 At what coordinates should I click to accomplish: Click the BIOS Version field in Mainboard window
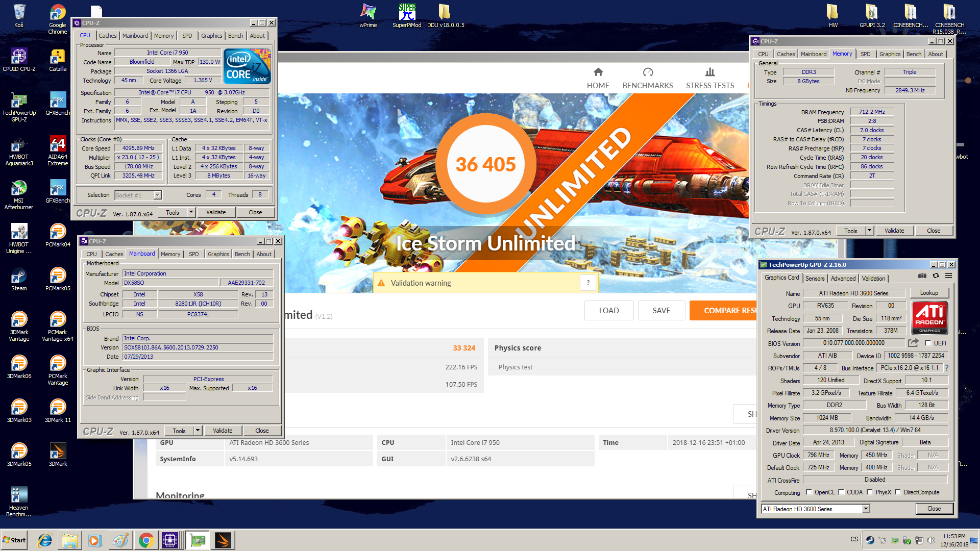[x=198, y=347]
